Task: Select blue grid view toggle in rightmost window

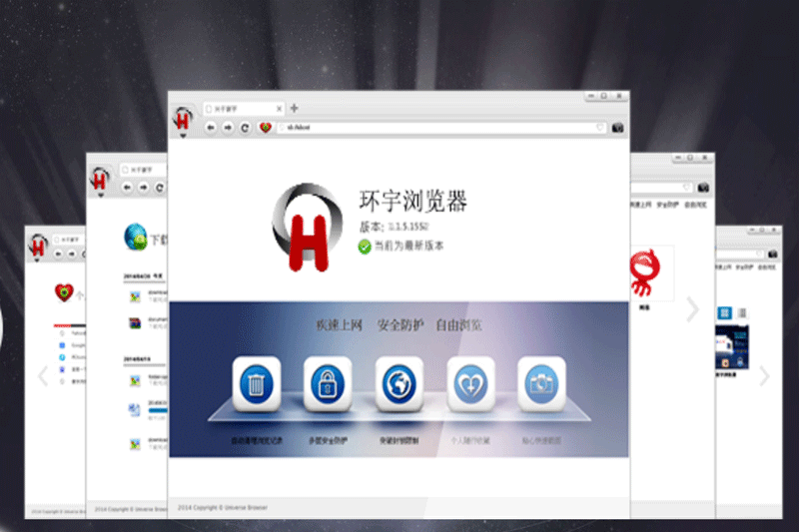Action: 725,312
